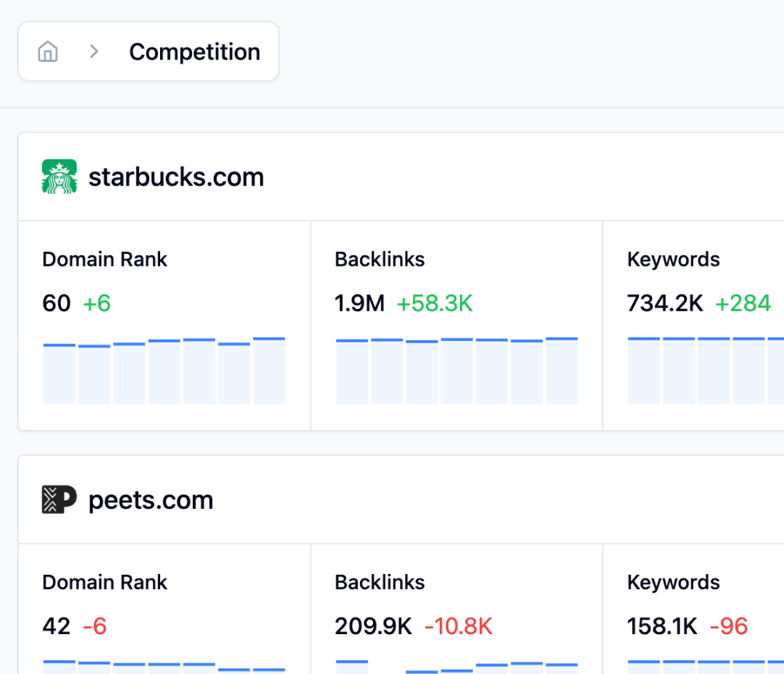This screenshot has width=784, height=674.
Task: Open peets.com domain heading
Action: click(x=151, y=500)
